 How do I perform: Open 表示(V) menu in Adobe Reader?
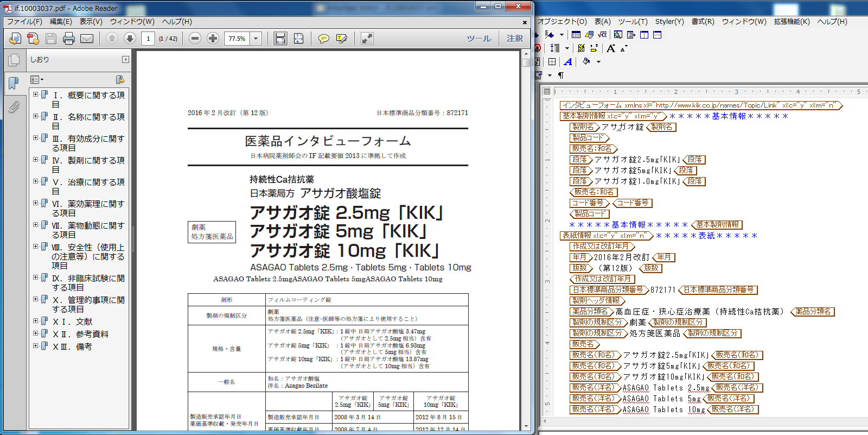click(91, 22)
